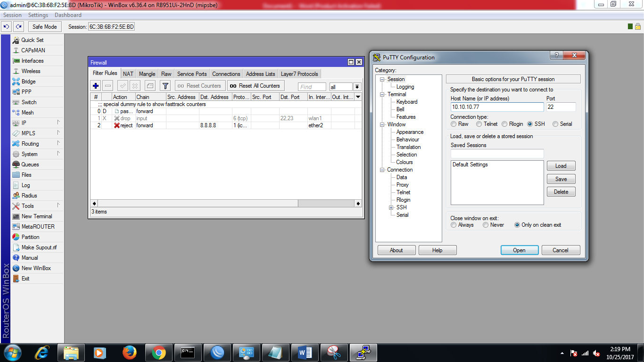Choose Never for close window on exit
This screenshot has width=644, height=362.
(485, 225)
